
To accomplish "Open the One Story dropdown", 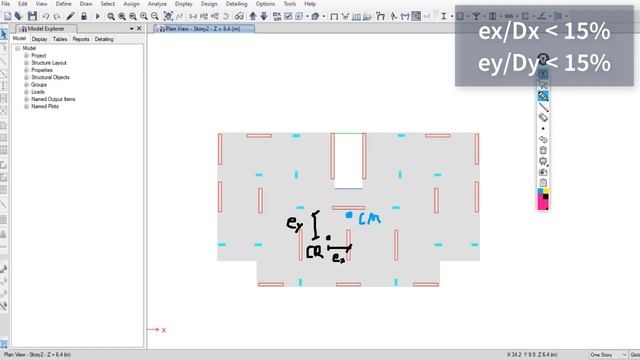I will pos(608,355).
